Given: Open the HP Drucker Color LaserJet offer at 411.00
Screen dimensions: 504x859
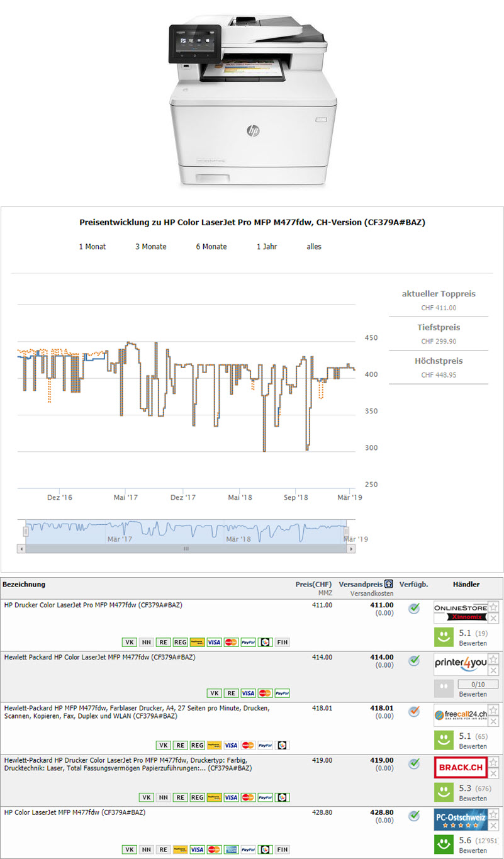Looking at the screenshot, I should 93,605.
